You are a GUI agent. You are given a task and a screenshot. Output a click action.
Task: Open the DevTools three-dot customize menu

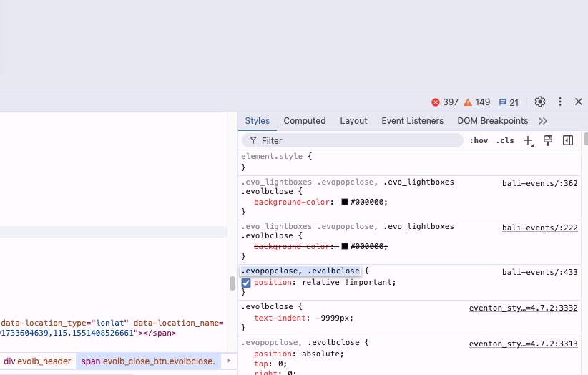(x=560, y=102)
